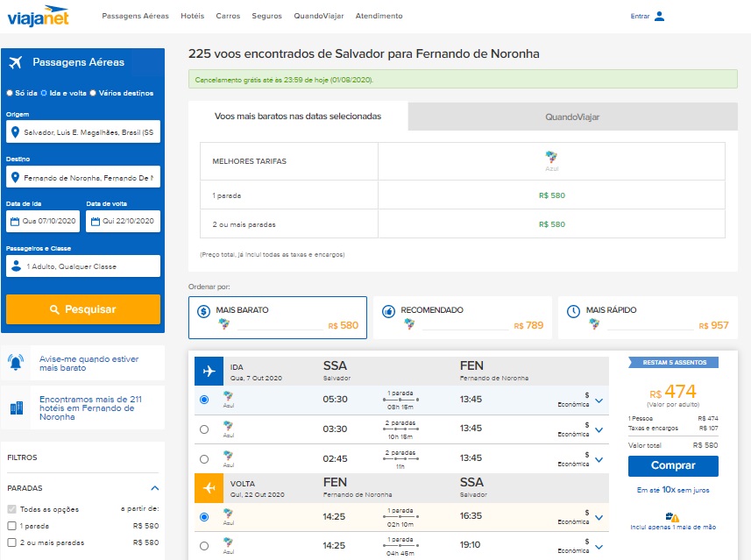The height and width of the screenshot is (560, 751).
Task: Click the location pin icon in Origem
Action: tap(15, 133)
